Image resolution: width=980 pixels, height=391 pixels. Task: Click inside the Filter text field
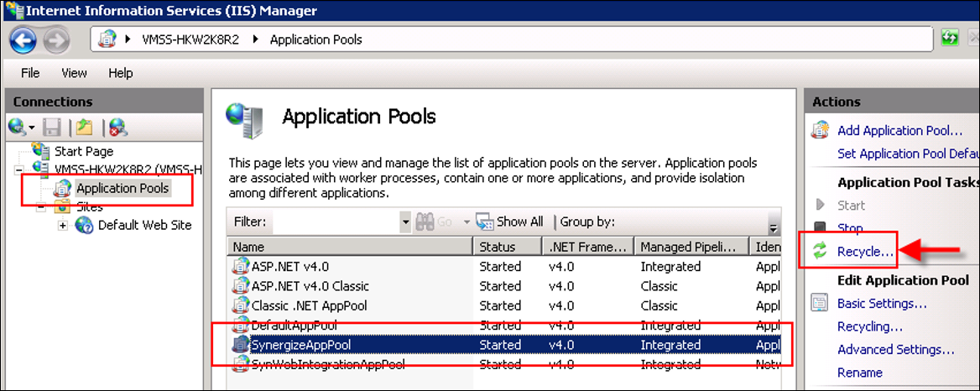click(336, 222)
